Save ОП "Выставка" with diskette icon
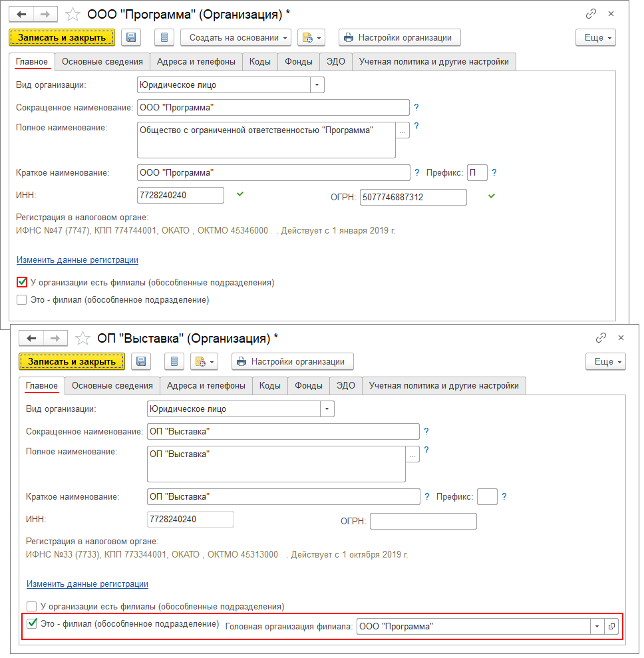Viewport: 644px width, 658px height. click(142, 362)
